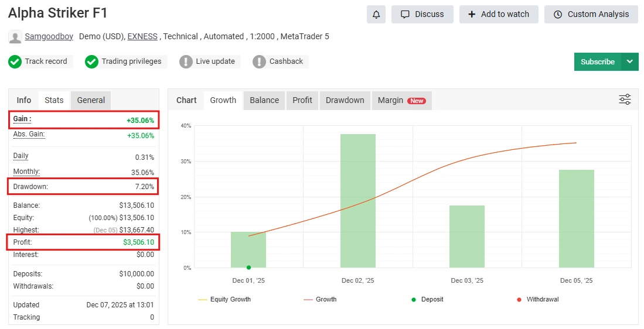This screenshot has height=329, width=644.
Task: Open the EXNESS broker link
Action: pyautogui.click(x=142, y=36)
